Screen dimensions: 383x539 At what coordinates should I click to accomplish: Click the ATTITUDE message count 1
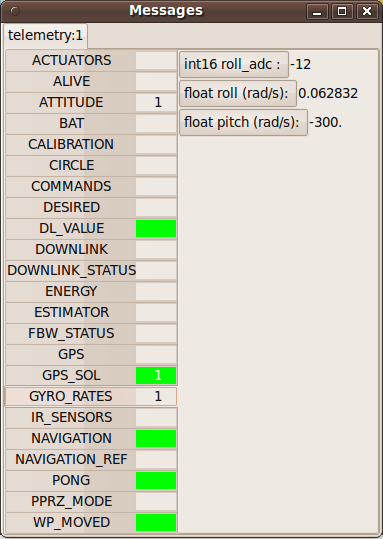pyautogui.click(x=158, y=102)
